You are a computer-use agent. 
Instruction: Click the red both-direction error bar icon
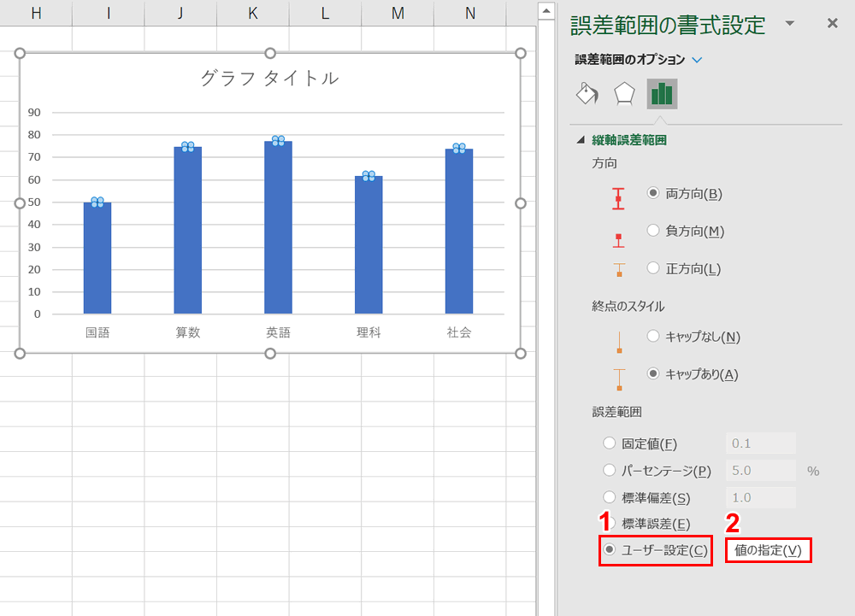pos(617,198)
